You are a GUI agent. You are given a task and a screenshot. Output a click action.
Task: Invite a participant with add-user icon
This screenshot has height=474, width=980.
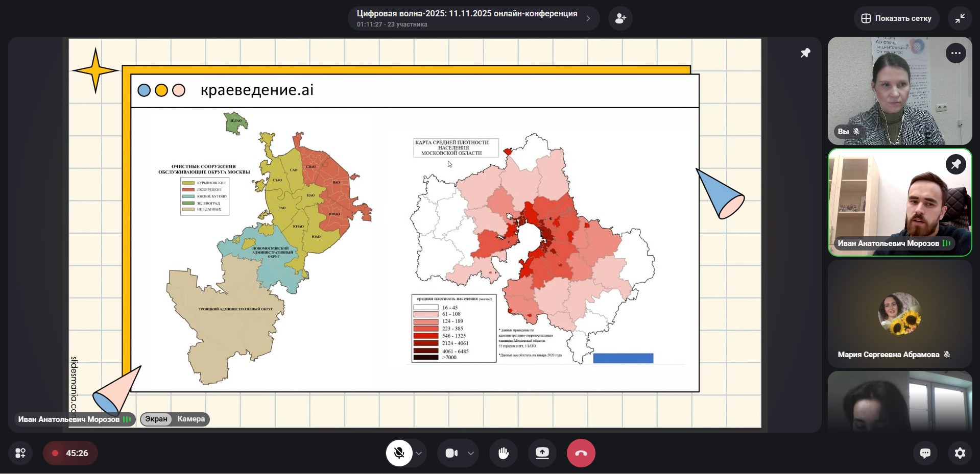pyautogui.click(x=620, y=18)
